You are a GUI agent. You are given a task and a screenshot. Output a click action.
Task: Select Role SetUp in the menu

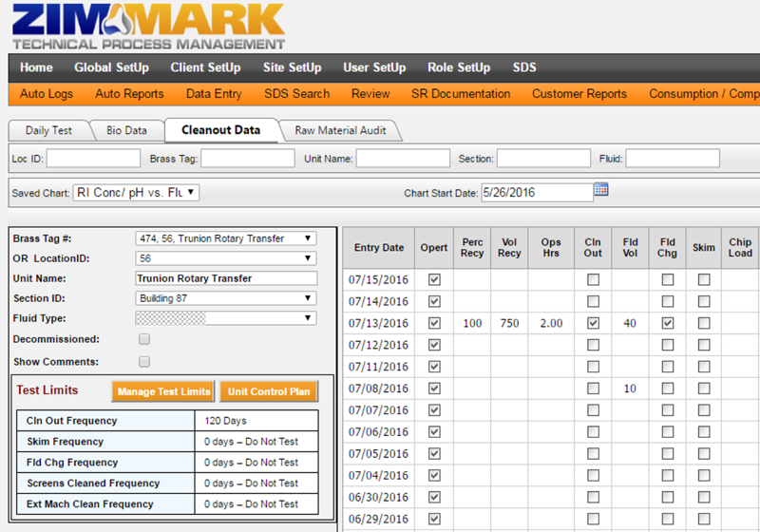coord(459,67)
